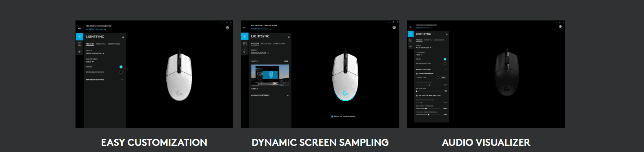Select Assignments plus icon in Easy Customization window
644x152 pixels.
coord(80,44)
